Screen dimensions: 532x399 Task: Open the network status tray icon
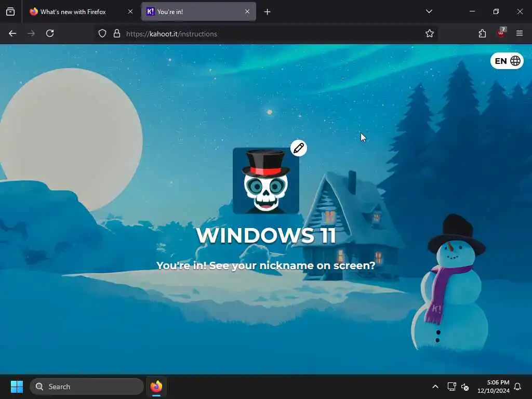click(451, 387)
